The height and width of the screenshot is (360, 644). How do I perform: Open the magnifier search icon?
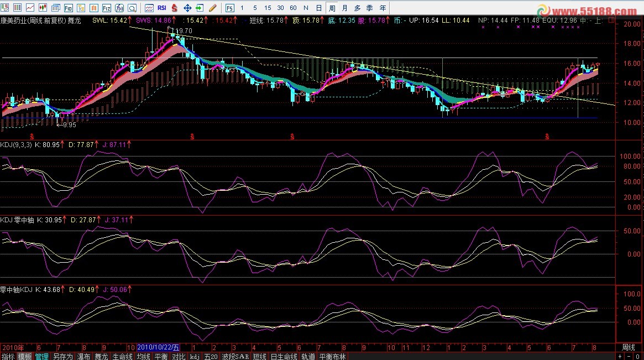click(x=132, y=7)
